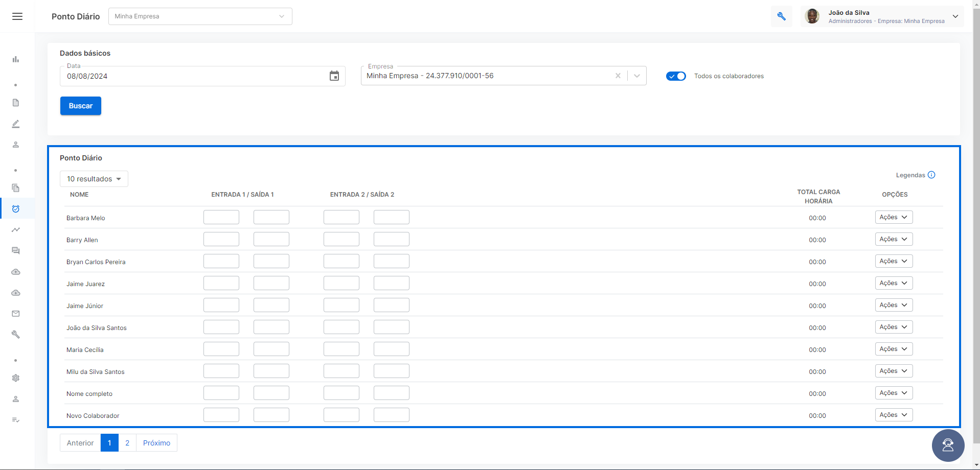Open the calendar date picker icon
The width and height of the screenshot is (980, 470).
tap(334, 76)
